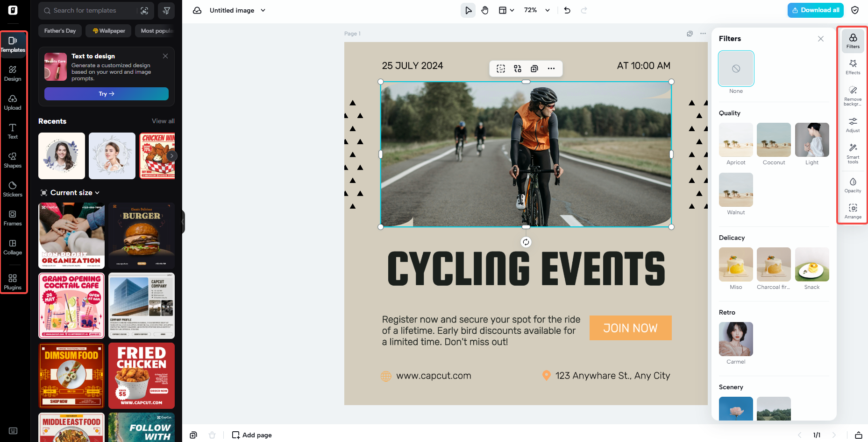Select the None filter option
Screen dimensions: 868x442
(736, 69)
